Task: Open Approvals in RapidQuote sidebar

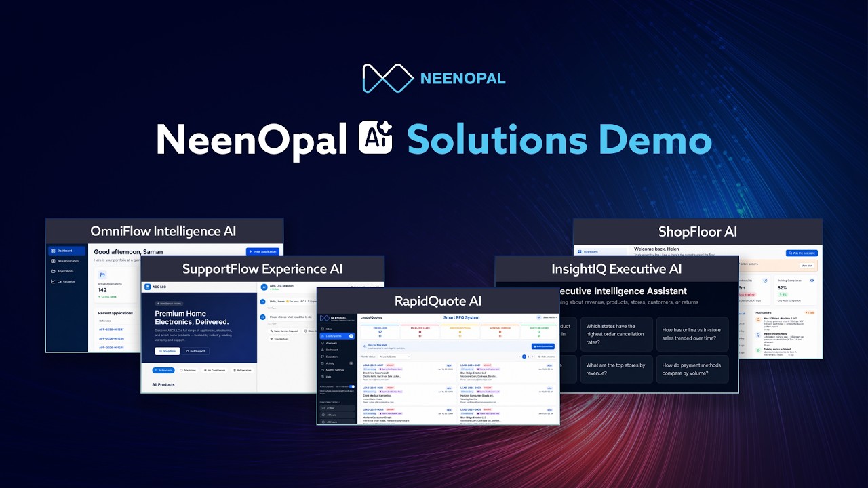Action: pos(338,343)
